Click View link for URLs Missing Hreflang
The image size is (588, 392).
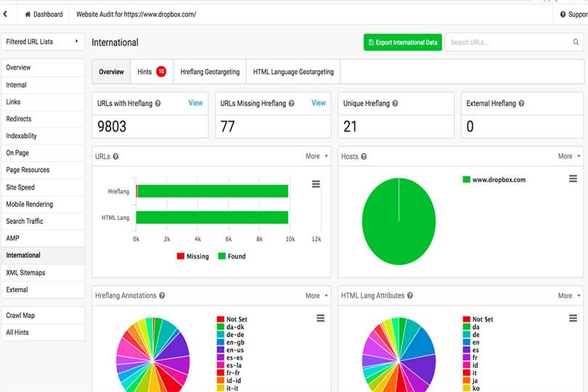[319, 103]
